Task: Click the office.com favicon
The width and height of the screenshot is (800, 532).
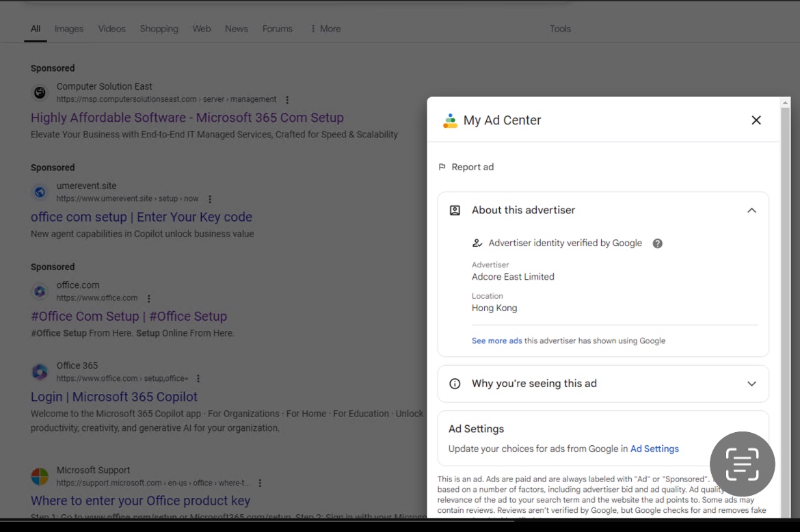Action: [x=40, y=291]
